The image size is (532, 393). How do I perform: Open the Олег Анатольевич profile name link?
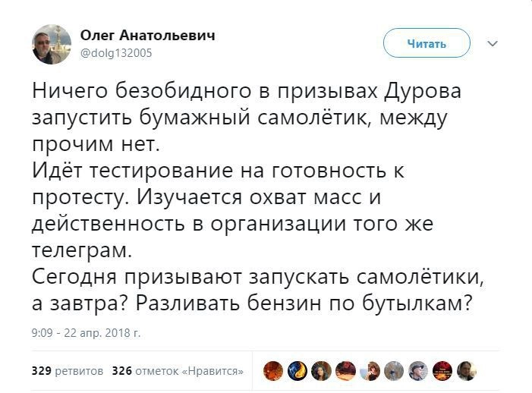147,35
